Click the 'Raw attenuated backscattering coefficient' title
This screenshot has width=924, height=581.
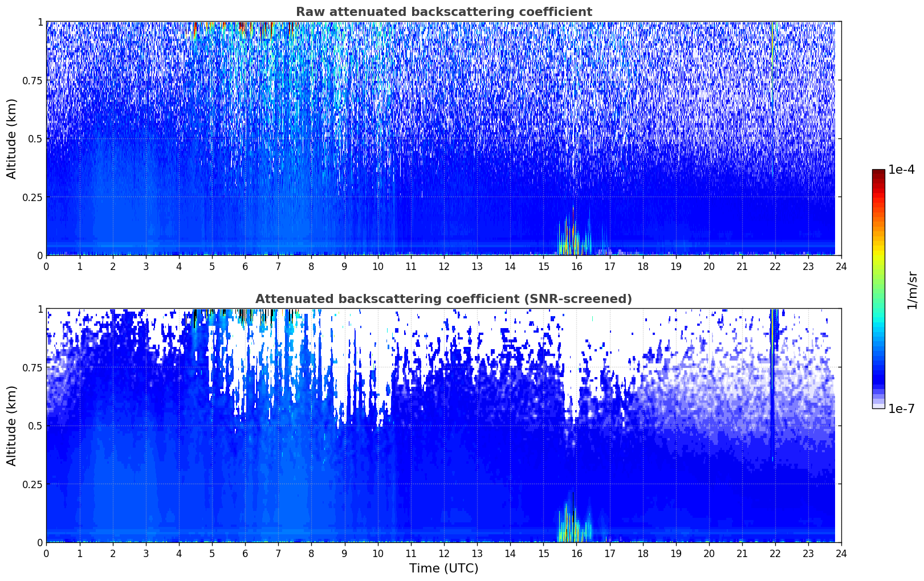tap(443, 12)
